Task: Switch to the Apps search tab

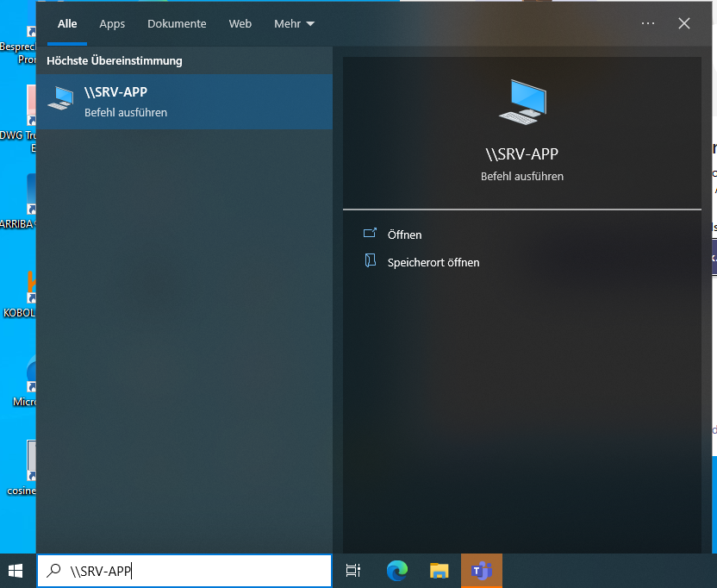Action: 112,23
